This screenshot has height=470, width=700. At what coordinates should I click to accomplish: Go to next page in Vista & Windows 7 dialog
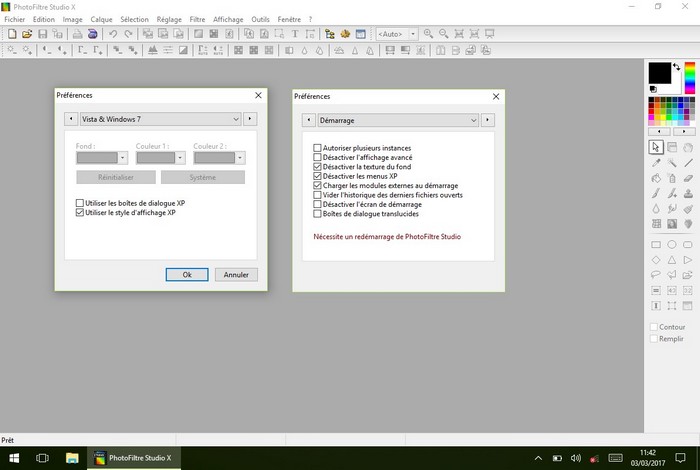(x=250, y=119)
